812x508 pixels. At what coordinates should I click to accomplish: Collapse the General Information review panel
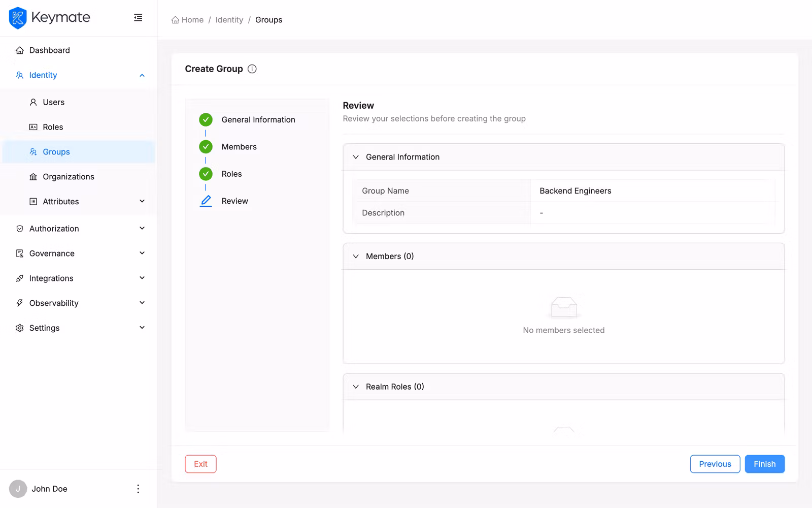tap(356, 157)
